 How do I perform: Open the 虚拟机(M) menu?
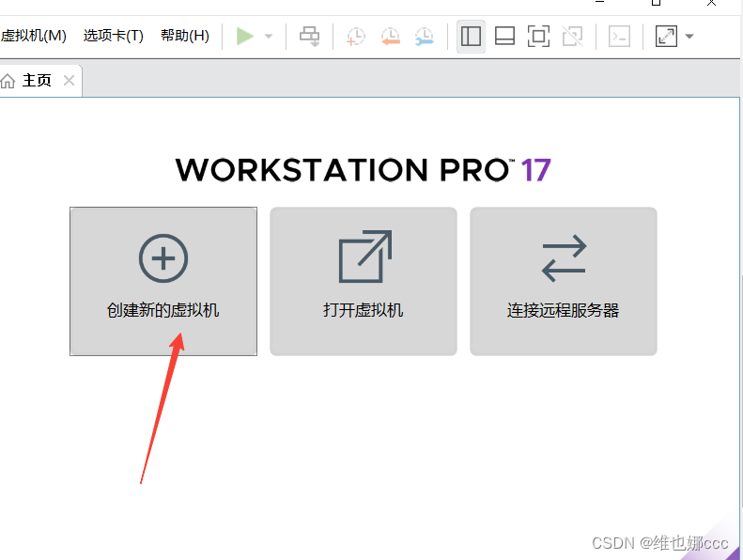pos(33,36)
